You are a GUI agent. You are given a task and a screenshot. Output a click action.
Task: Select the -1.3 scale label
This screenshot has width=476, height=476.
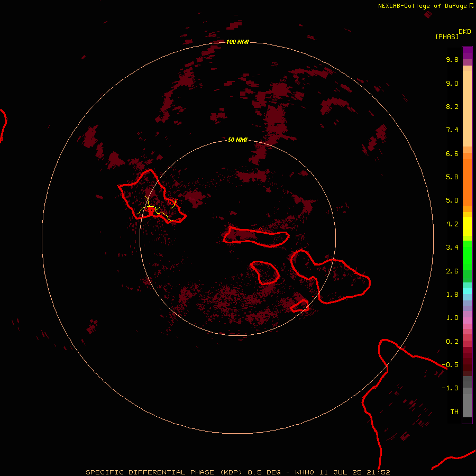click(x=450, y=388)
